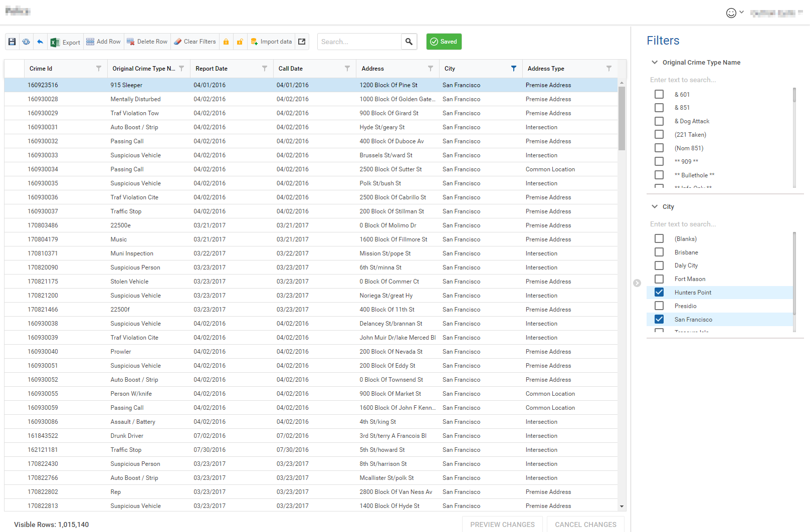Open the active City column filter

click(x=514, y=69)
